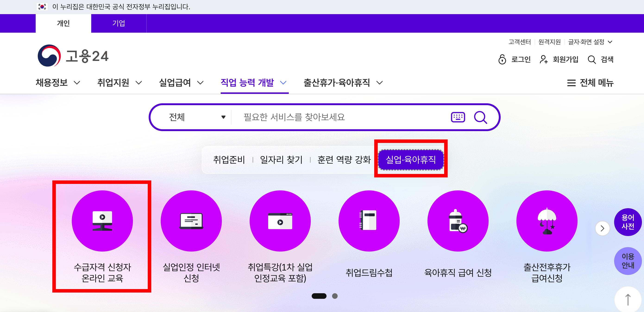This screenshot has width=644, height=312.
Task: Click the 고객센터 link
Action: (519, 42)
